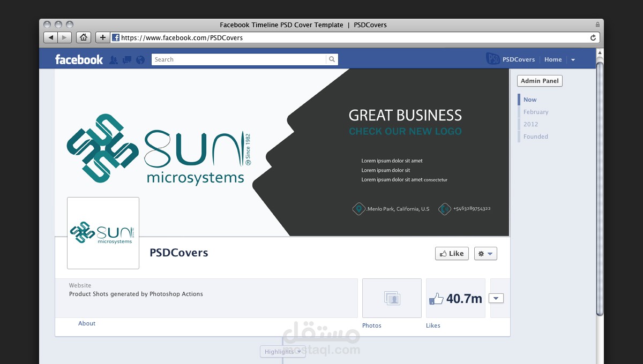Screen dimensions: 643x364
Task: Click the vertical scrollbar thumb
Action: (x=600, y=188)
